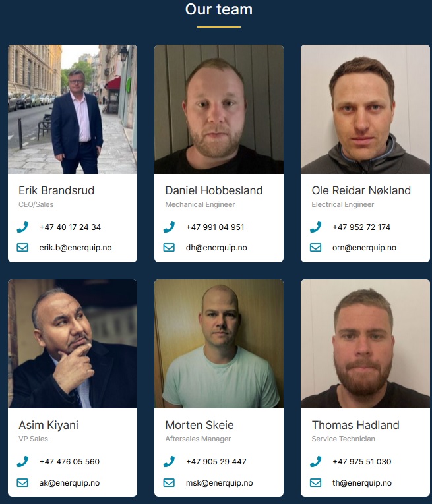Click the envelope icon beside msk@enerquip.no

click(x=169, y=482)
